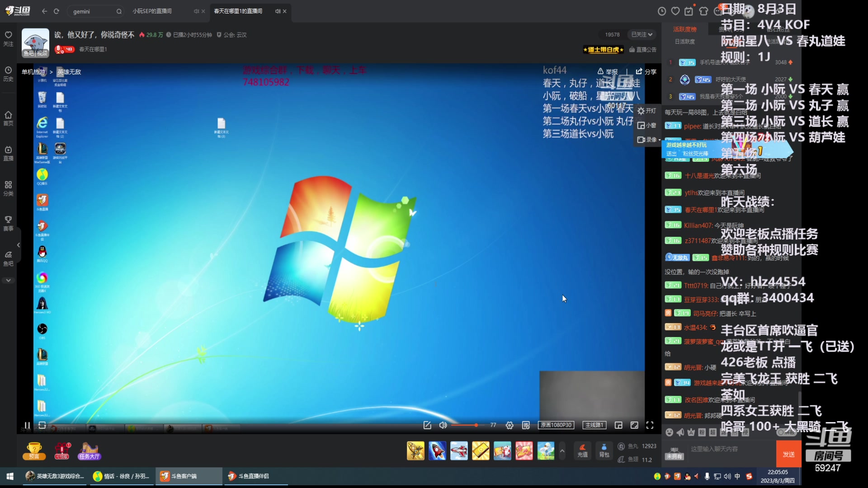This screenshot has height=488, width=868.
Task: Go to 首页 home in the sidebar
Action: [8, 118]
